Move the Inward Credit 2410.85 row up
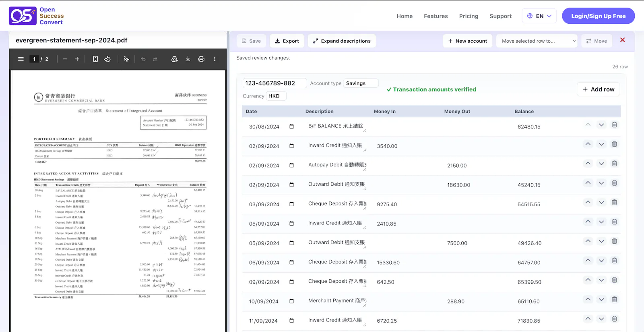Image resolution: width=644 pixels, height=332 pixels. 588,222
